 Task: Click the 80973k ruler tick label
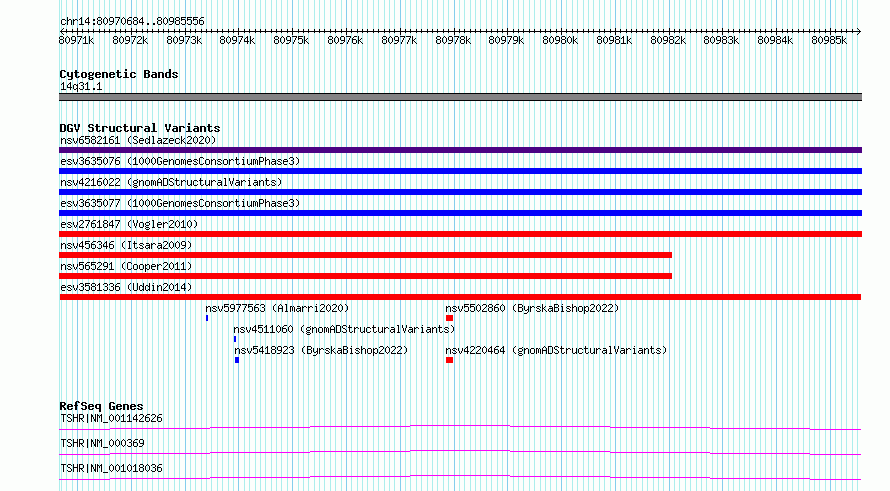coord(184,40)
